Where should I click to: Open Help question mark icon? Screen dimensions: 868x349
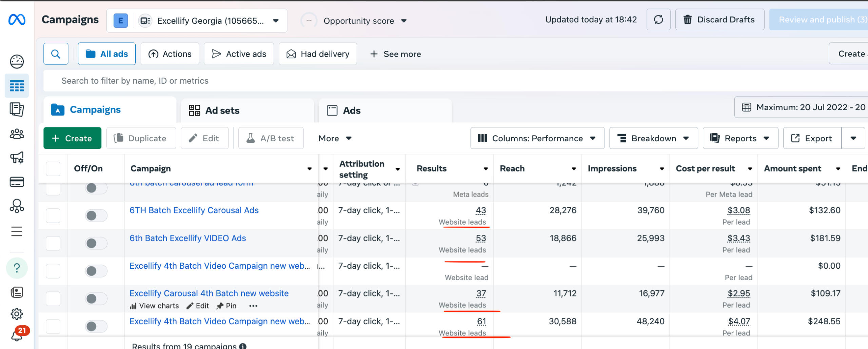(17, 268)
